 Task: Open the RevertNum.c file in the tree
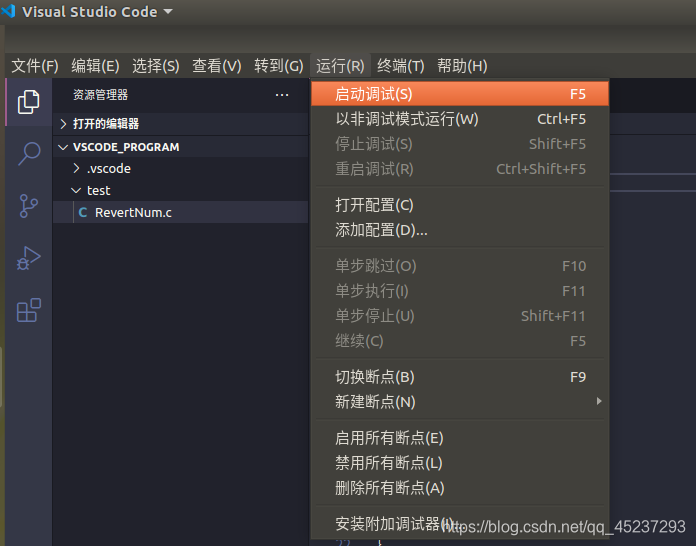[x=180, y=212]
